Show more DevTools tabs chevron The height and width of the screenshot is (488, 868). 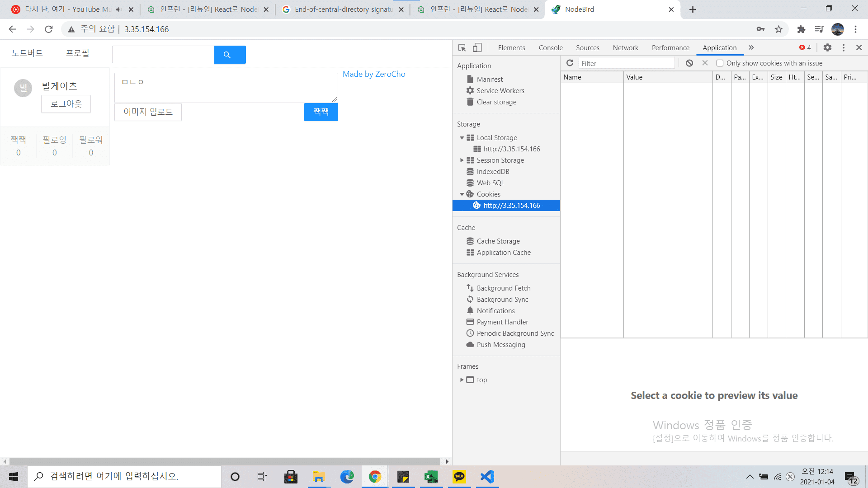pyautogui.click(x=751, y=47)
